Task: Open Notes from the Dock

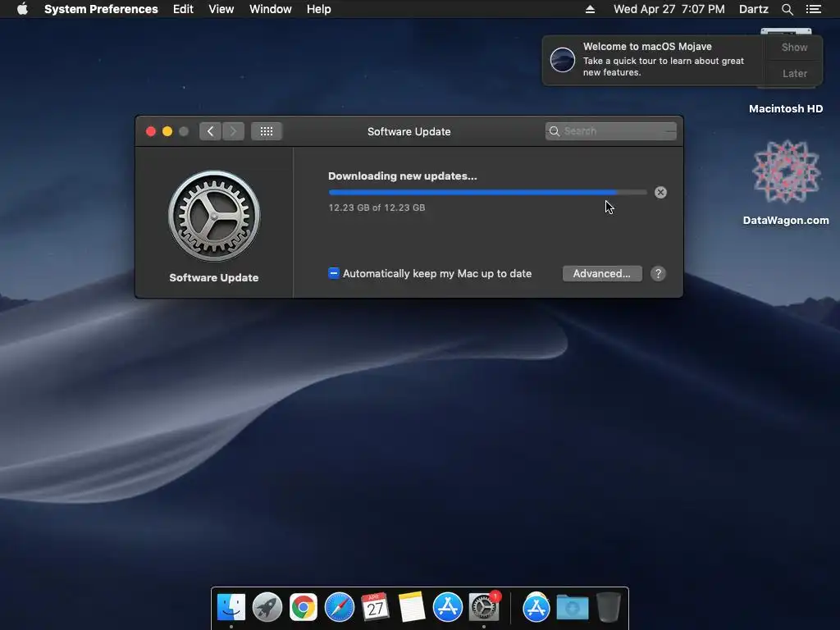Action: click(412, 607)
